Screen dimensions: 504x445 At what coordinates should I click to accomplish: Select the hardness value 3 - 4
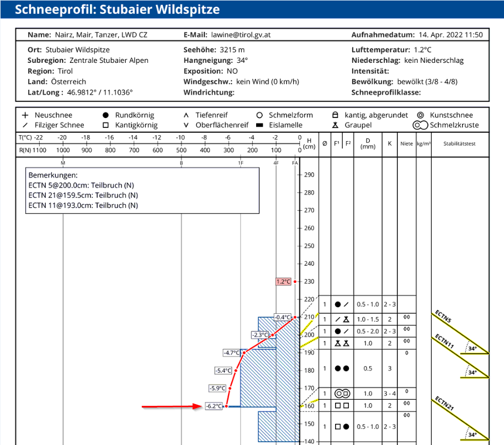390,393
